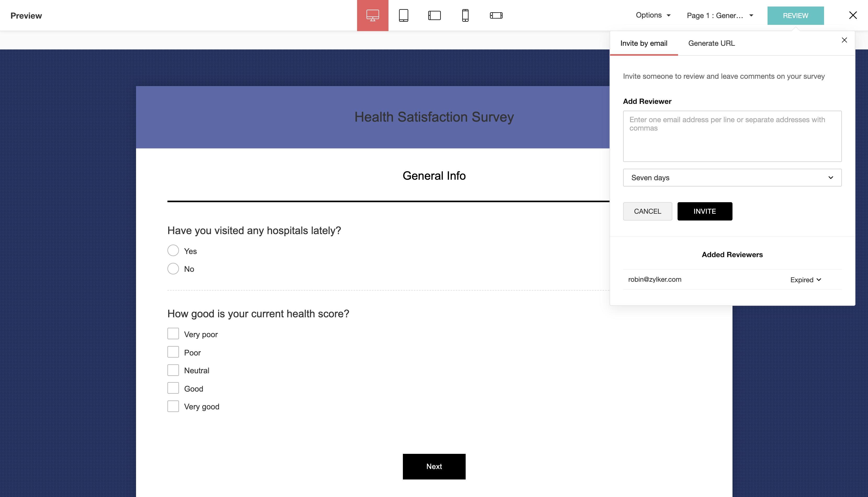Switch to portrait mobile preview icon

465,15
